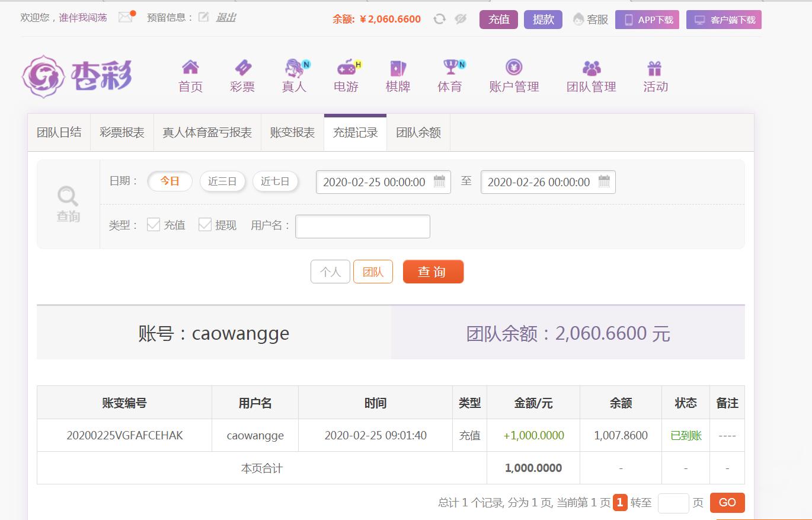Open the 彩票 lottery ticket icon
The image size is (812, 520).
point(242,67)
